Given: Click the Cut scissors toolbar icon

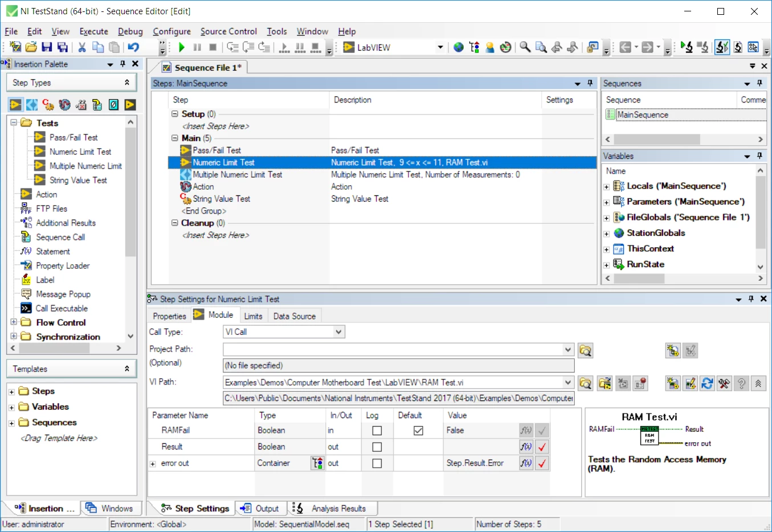Looking at the screenshot, I should [82, 47].
